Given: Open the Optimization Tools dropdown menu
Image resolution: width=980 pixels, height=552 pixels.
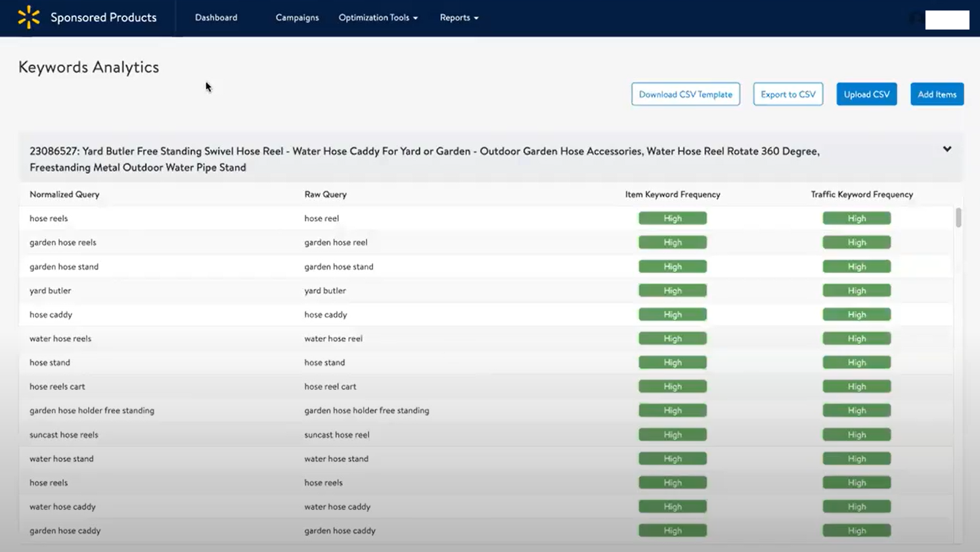Looking at the screenshot, I should point(378,18).
